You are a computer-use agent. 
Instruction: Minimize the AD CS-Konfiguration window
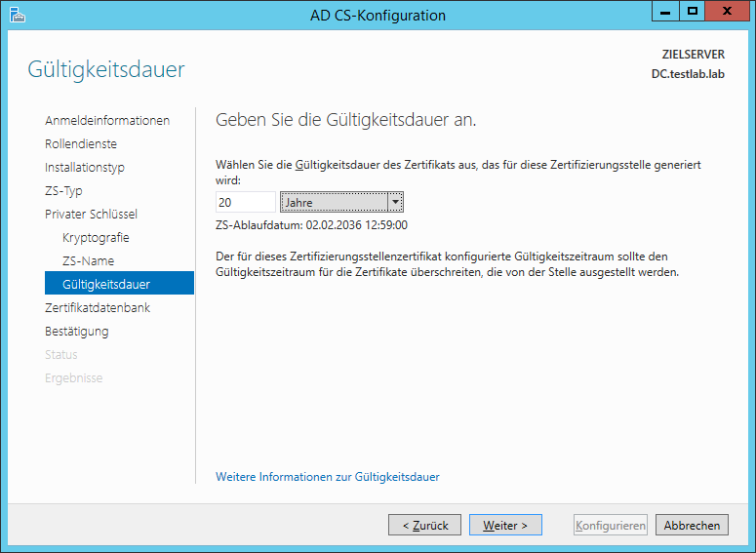665,11
